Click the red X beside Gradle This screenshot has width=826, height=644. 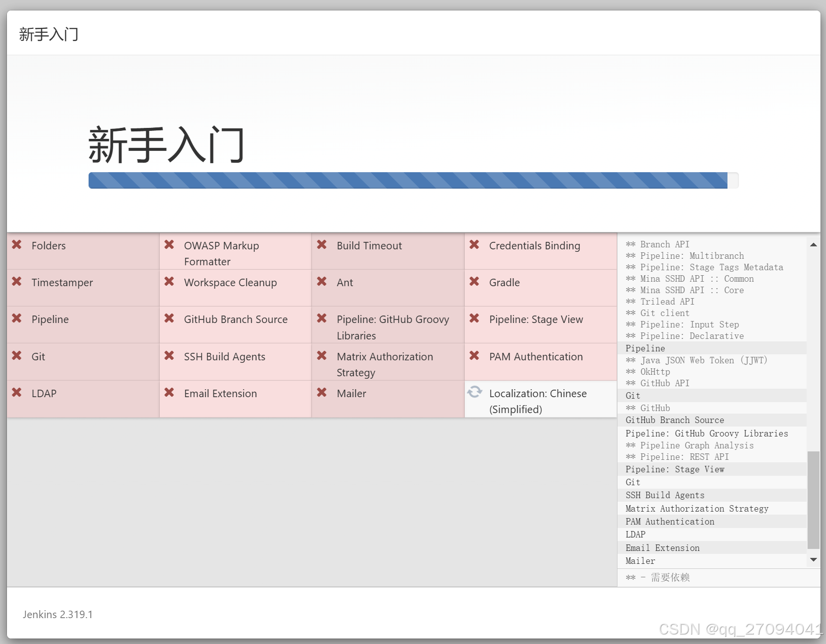coord(475,282)
